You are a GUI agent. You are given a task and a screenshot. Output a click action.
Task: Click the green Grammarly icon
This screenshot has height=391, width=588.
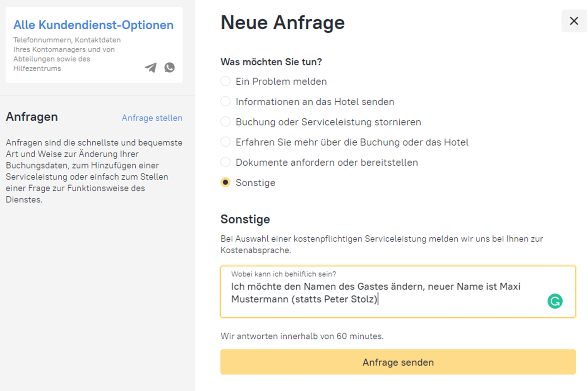click(x=555, y=301)
